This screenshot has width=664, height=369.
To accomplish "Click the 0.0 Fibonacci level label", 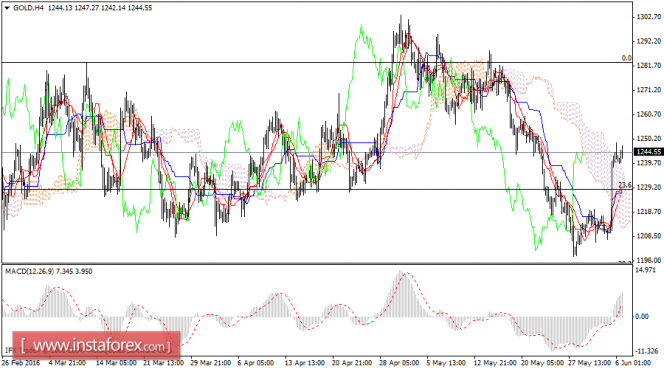I will coord(626,58).
